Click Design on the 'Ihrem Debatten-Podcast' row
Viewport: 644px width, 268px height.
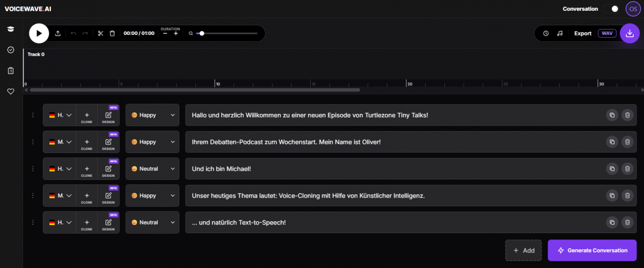click(x=108, y=143)
